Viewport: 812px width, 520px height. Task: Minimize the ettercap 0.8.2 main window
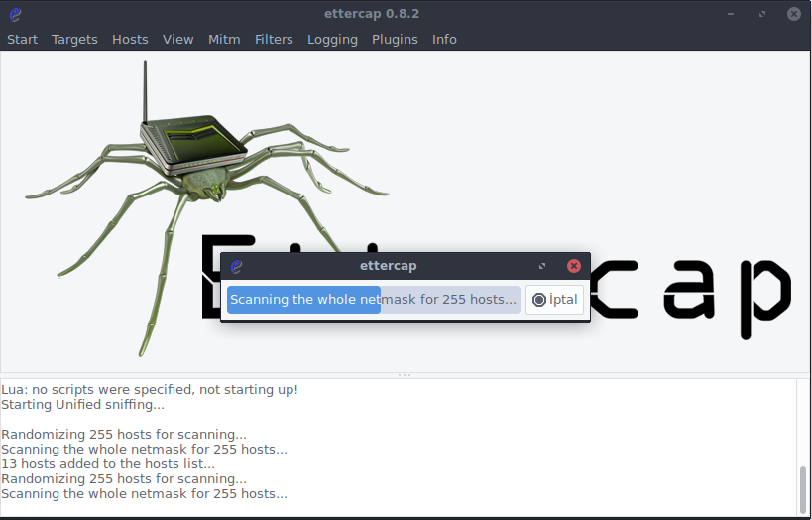click(731, 14)
